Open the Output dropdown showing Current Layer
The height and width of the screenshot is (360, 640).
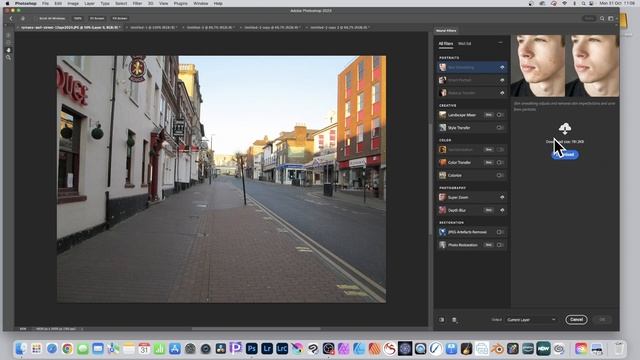[x=531, y=320]
